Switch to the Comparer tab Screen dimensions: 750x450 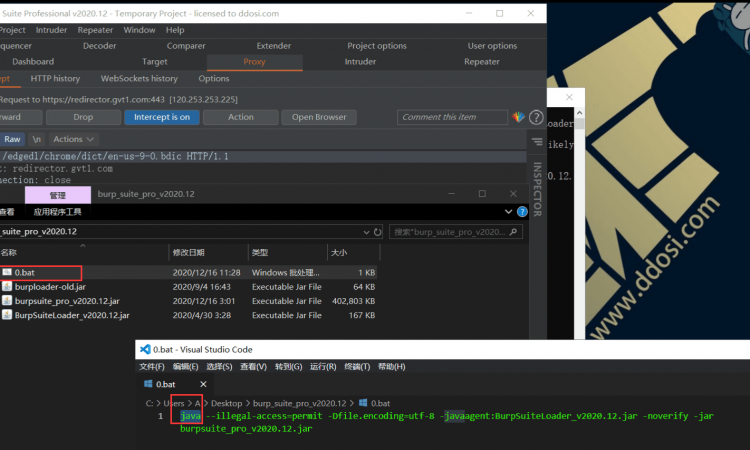click(186, 46)
